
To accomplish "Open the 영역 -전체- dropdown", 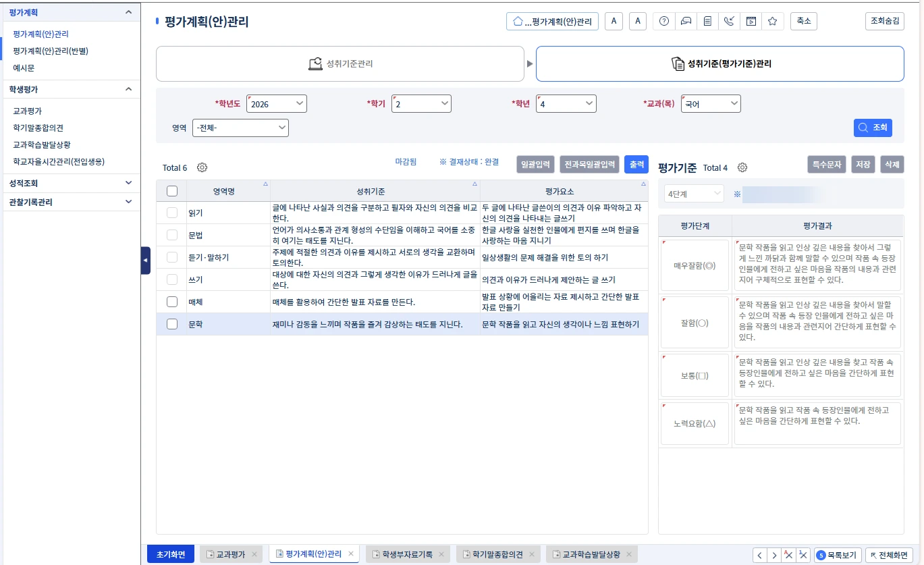I will pyautogui.click(x=240, y=128).
